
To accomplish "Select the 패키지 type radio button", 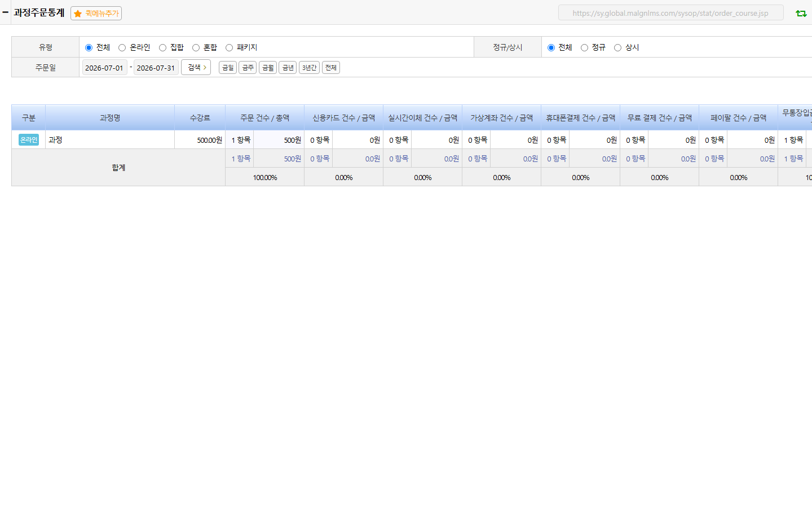I will (229, 47).
